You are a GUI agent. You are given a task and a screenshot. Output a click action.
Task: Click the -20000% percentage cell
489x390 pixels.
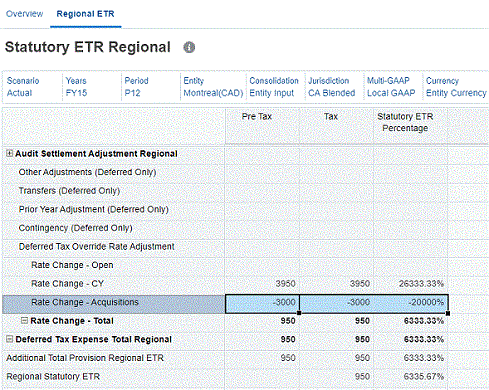(411, 303)
